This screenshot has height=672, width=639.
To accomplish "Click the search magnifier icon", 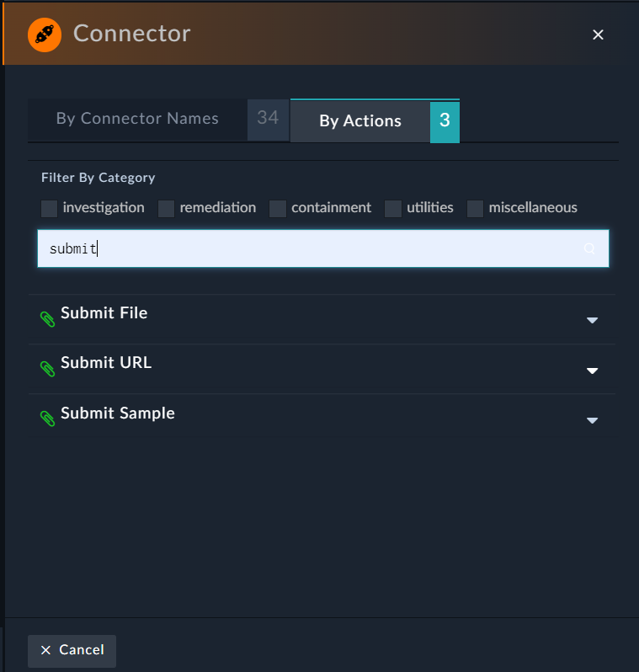I will (589, 248).
